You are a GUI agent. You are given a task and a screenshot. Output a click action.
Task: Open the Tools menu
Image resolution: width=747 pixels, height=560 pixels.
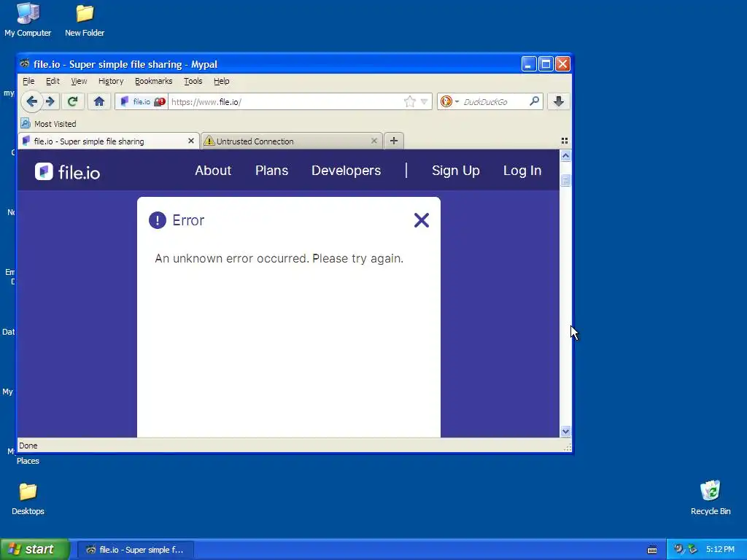coord(193,81)
